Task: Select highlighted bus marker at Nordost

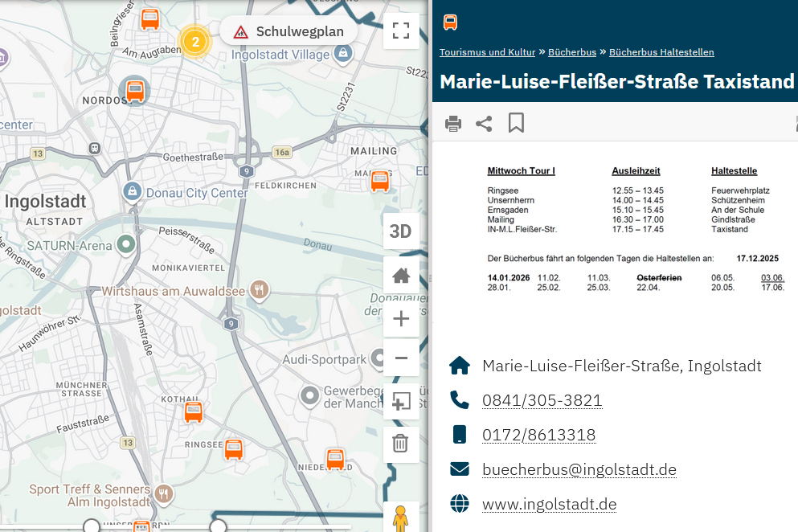Action: pyautogui.click(x=135, y=91)
